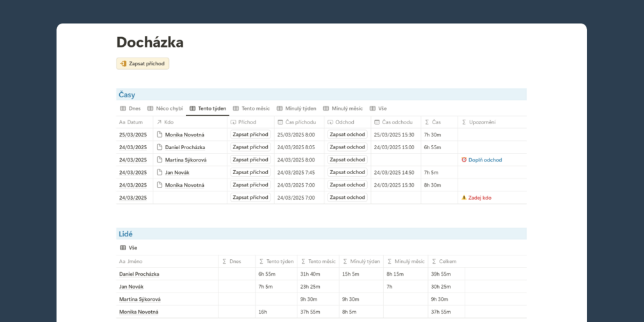Click Zapsat odchod in Jan Novák row
This screenshot has height=322, width=644.
point(347,172)
